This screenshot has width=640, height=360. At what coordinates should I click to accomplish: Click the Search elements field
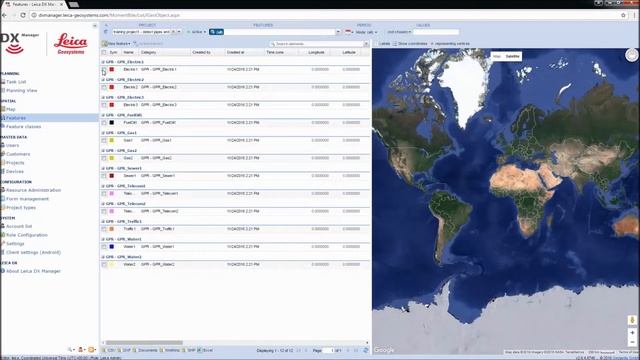[316, 44]
